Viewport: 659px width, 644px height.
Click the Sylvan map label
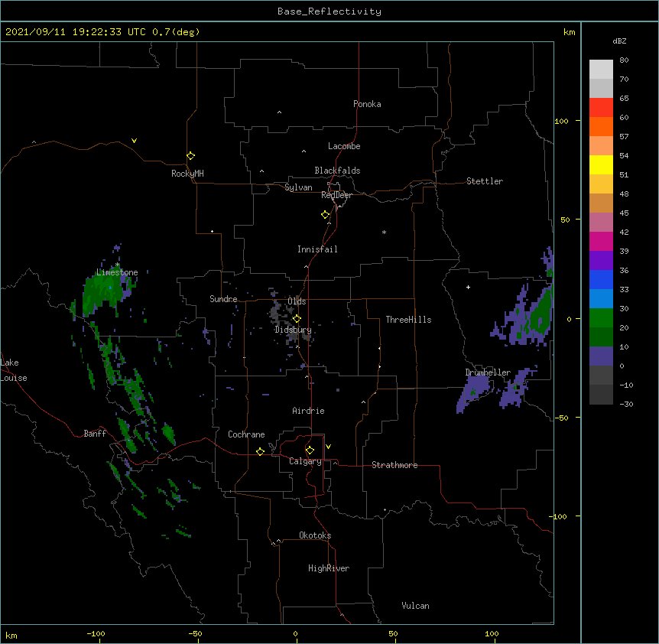(298, 187)
